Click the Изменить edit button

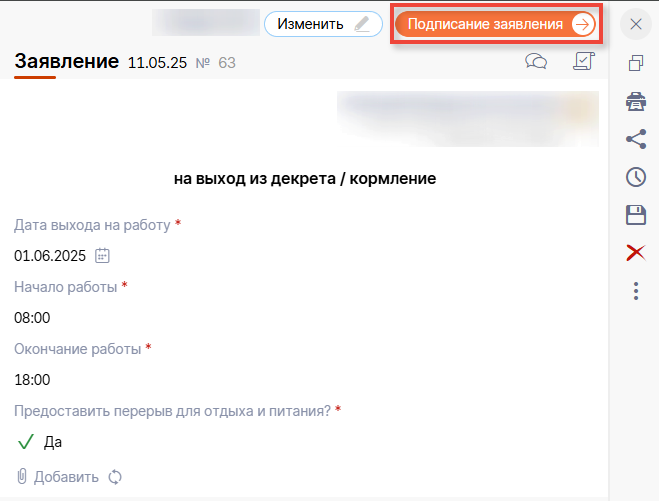[323, 24]
